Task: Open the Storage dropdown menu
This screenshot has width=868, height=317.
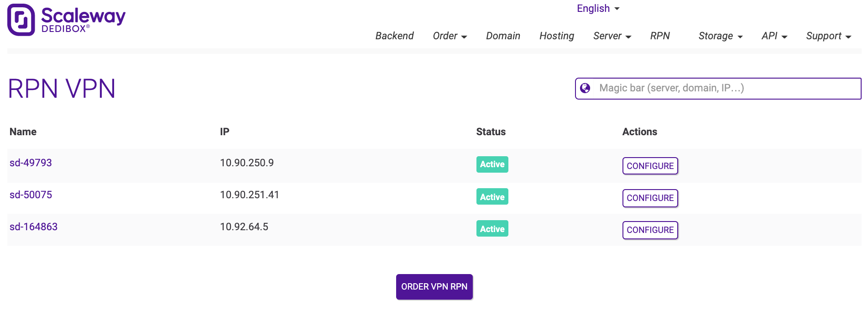Action: [720, 36]
